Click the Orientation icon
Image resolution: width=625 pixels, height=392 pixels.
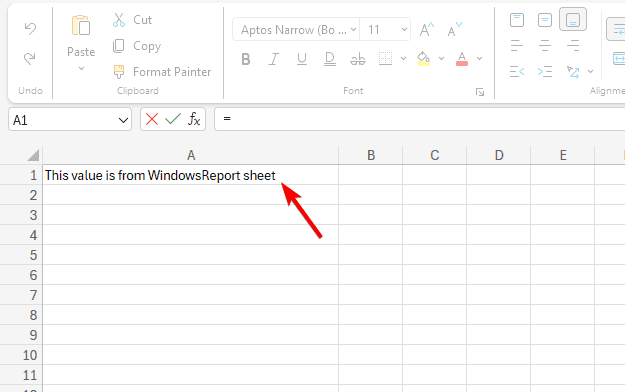point(573,72)
